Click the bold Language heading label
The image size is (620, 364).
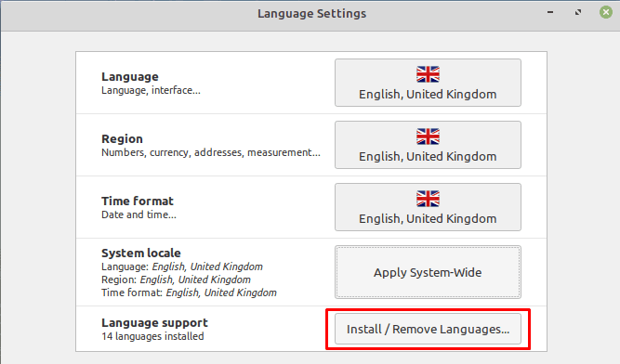pyautogui.click(x=130, y=76)
